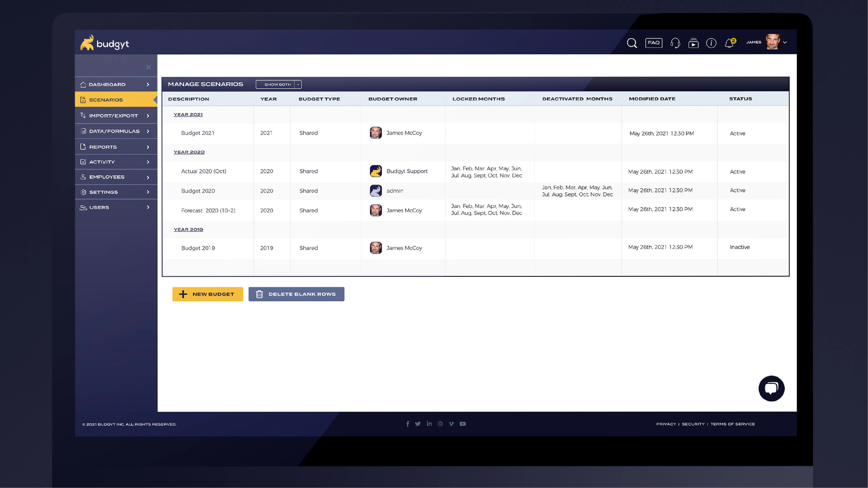Open the Show Both dropdown arrow
This screenshot has height=488, width=868.
pos(298,84)
